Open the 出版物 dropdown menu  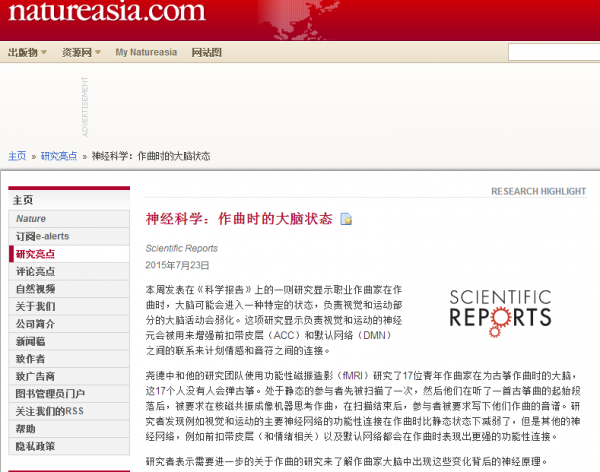27,52
